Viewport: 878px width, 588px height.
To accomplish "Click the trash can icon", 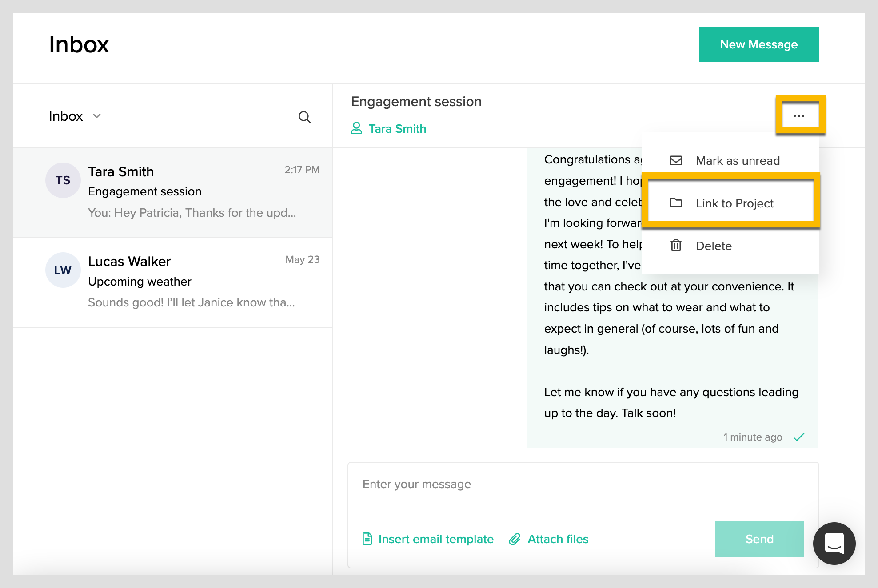I will tap(676, 245).
